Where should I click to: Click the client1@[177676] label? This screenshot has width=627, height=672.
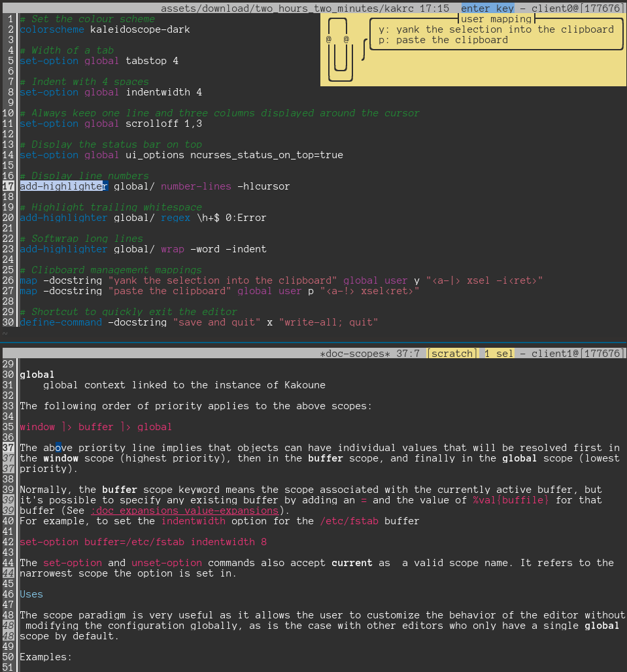(x=575, y=354)
